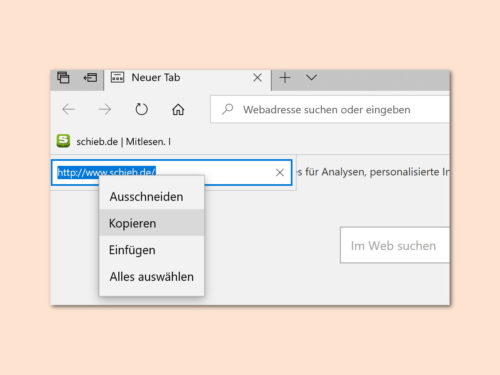Go back with the back arrow

click(69, 109)
